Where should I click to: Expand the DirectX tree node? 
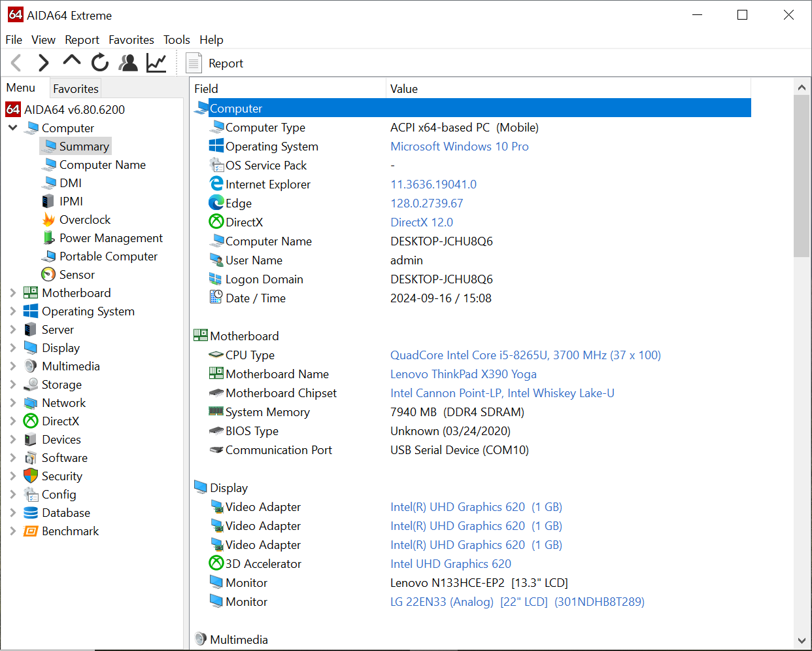[x=12, y=421]
